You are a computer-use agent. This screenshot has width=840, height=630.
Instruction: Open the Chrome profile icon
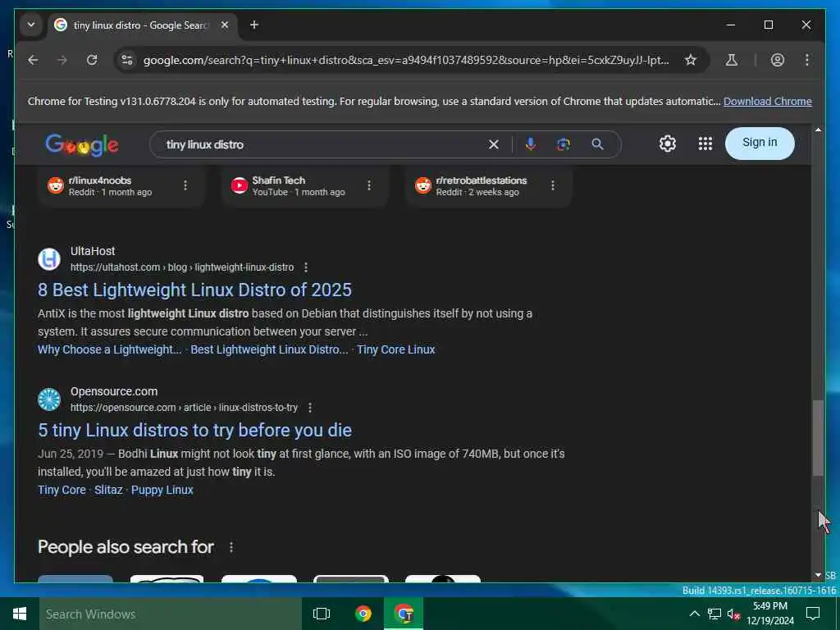(778, 60)
